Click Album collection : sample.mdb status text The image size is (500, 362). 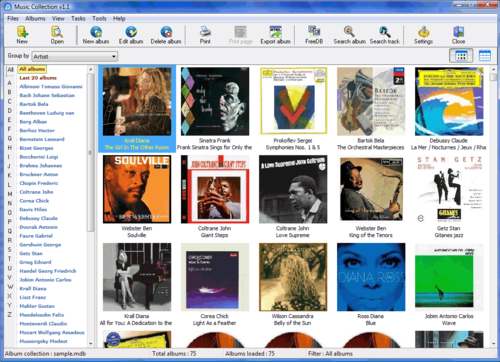[x=45, y=354]
